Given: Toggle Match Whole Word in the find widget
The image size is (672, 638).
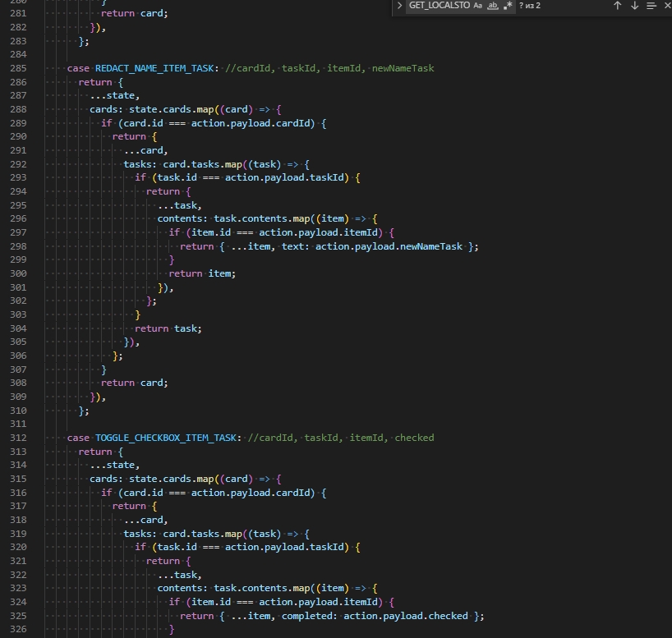Looking at the screenshot, I should click(493, 6).
